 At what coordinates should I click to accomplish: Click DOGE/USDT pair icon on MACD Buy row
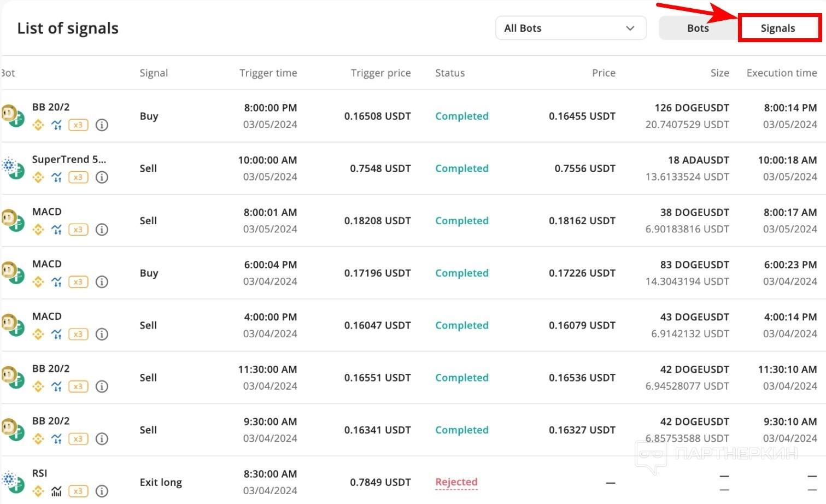point(12,273)
